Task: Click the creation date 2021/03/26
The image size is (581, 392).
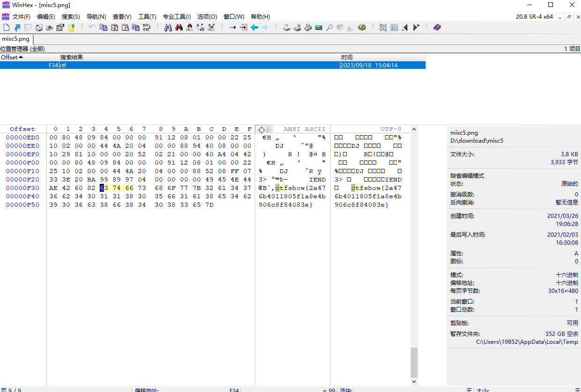Action: point(563,216)
